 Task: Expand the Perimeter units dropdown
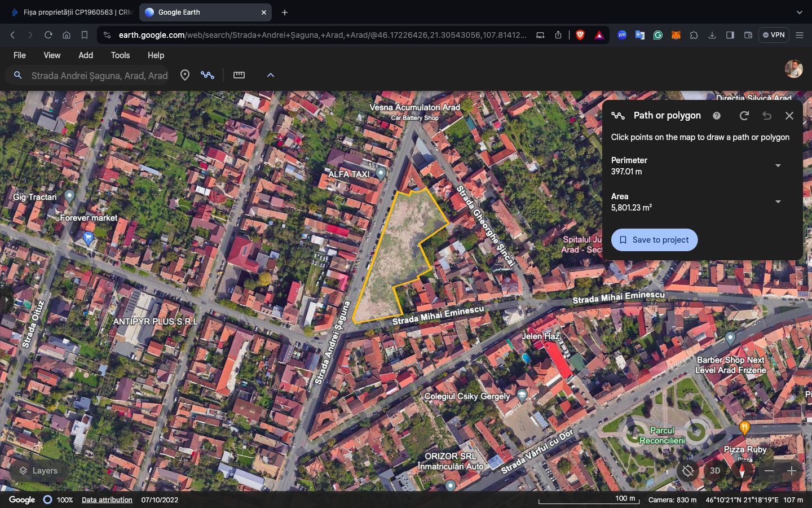click(778, 166)
